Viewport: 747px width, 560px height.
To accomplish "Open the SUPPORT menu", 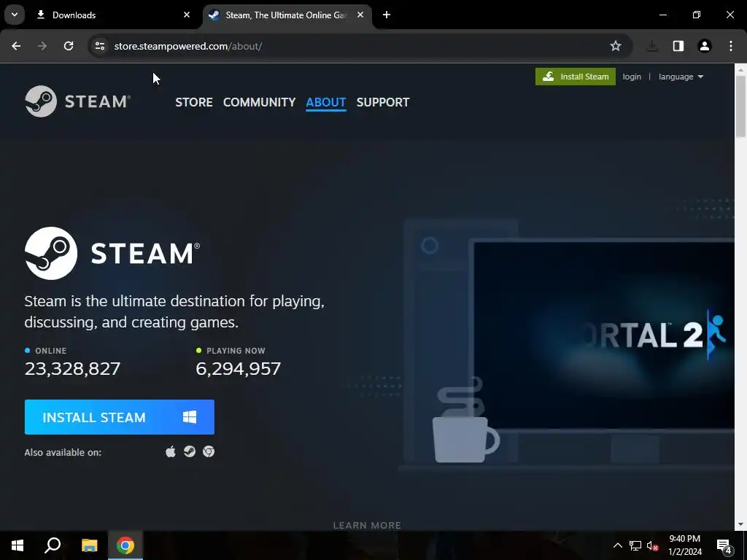I will point(382,102).
